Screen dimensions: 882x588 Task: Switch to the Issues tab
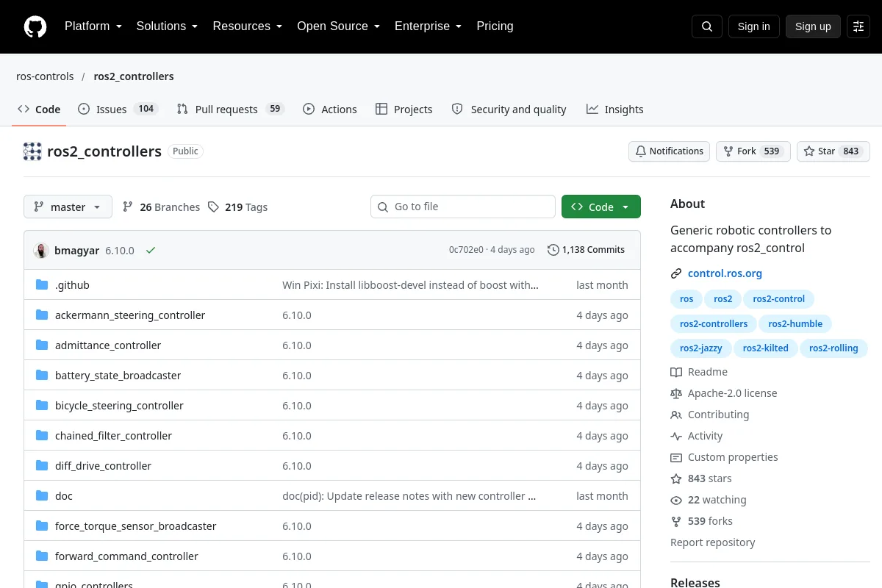pyautogui.click(x=118, y=109)
